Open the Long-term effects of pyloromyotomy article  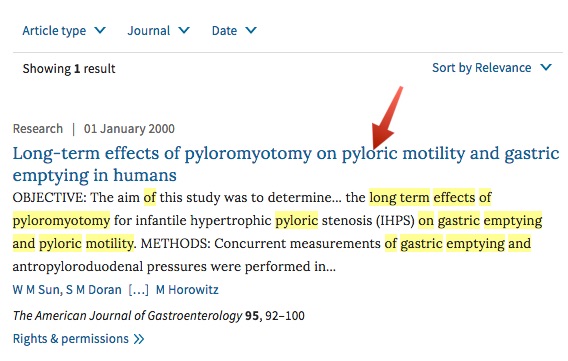point(286,164)
